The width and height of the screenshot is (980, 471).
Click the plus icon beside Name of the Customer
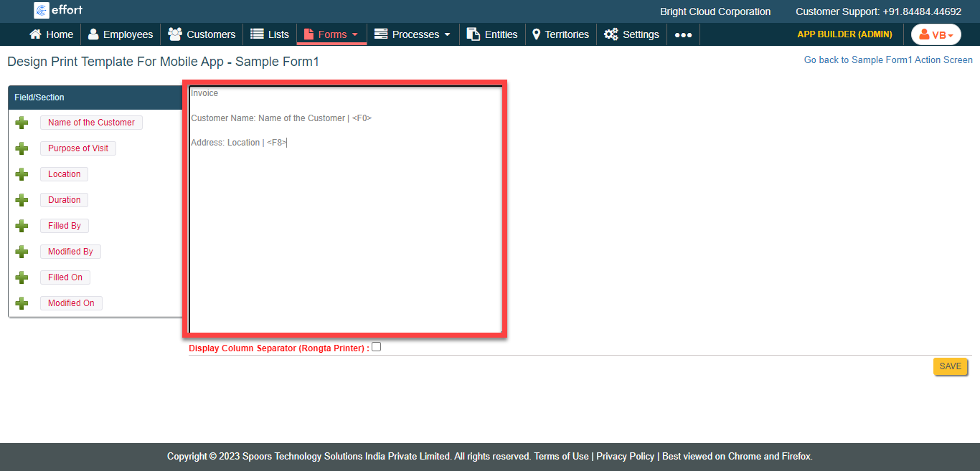pyautogui.click(x=22, y=123)
